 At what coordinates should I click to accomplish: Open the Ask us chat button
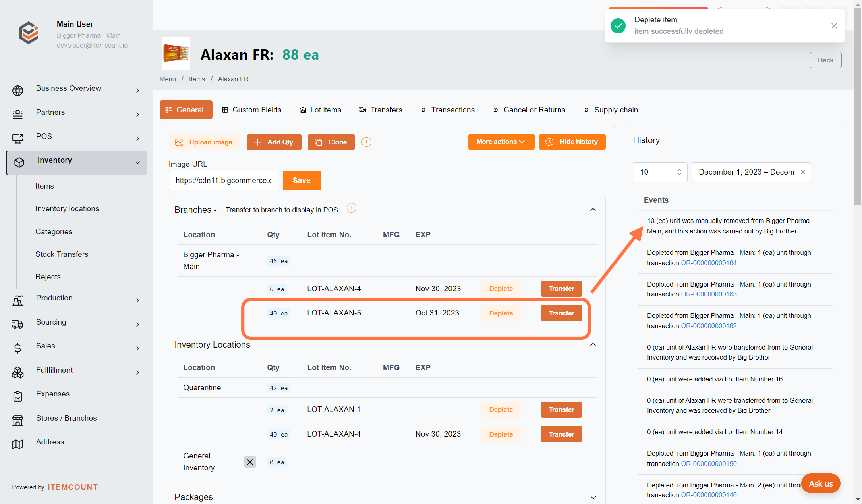tap(821, 483)
